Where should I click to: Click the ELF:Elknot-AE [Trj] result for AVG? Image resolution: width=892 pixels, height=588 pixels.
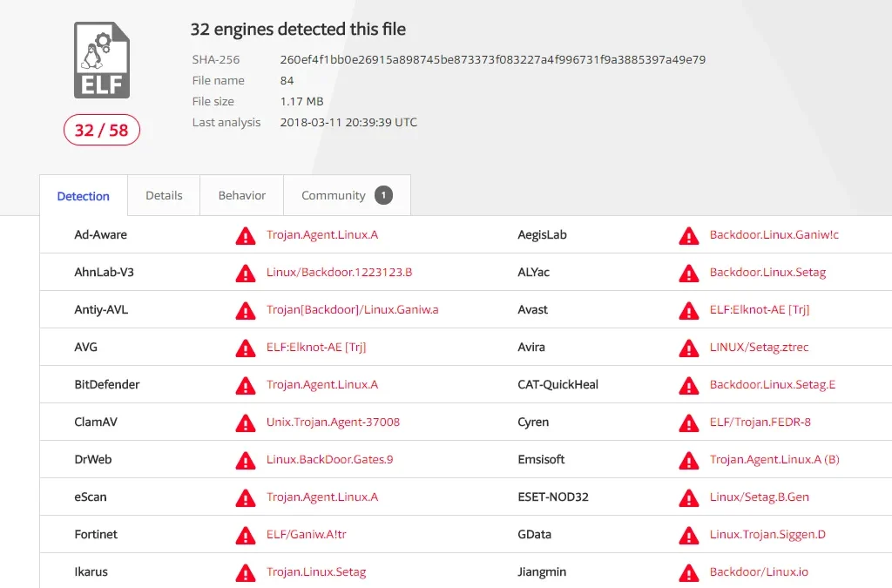click(316, 348)
